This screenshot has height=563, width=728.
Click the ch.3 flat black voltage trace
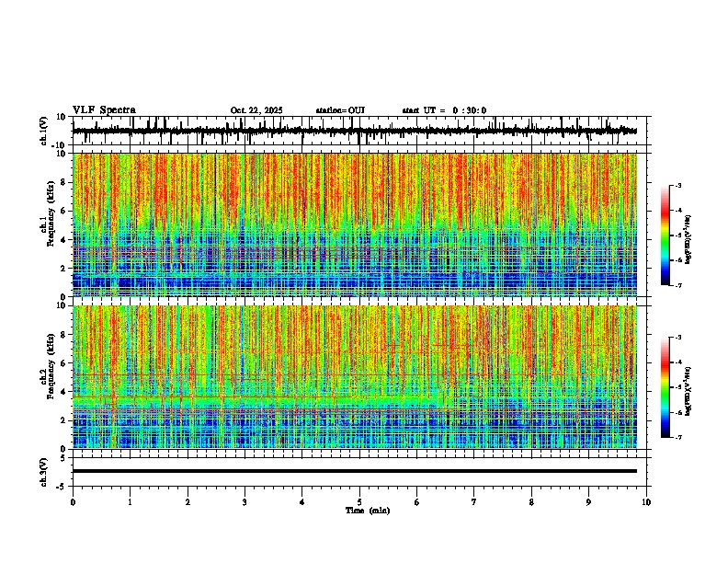click(x=355, y=471)
